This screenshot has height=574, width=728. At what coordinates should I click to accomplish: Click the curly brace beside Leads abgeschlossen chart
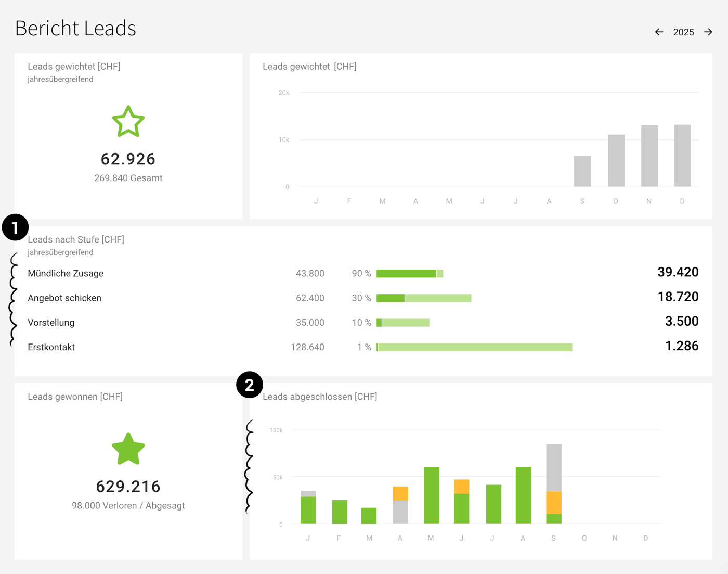250,463
